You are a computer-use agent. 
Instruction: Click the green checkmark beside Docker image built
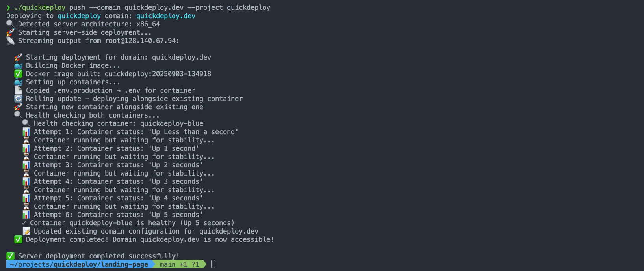(18, 74)
